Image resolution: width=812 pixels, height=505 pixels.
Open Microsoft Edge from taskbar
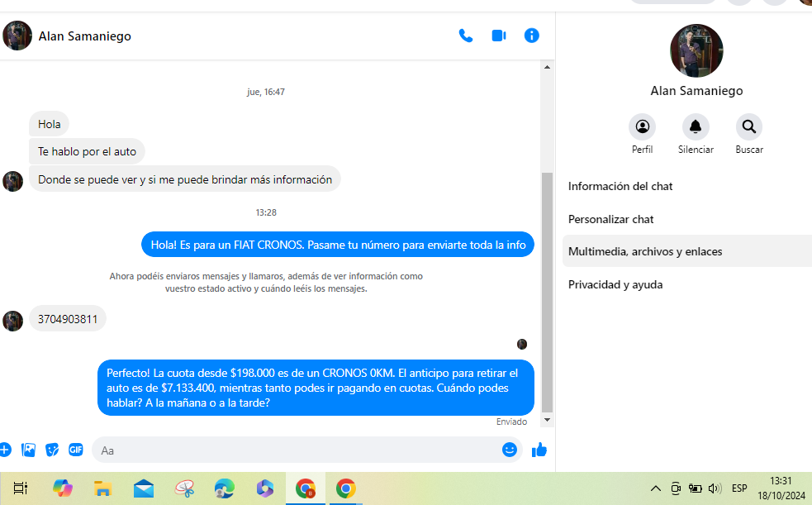pos(224,488)
